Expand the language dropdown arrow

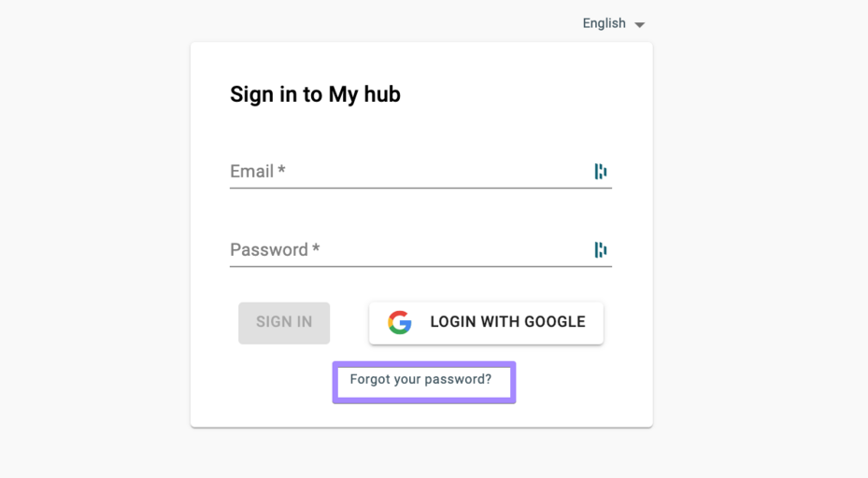(x=640, y=24)
